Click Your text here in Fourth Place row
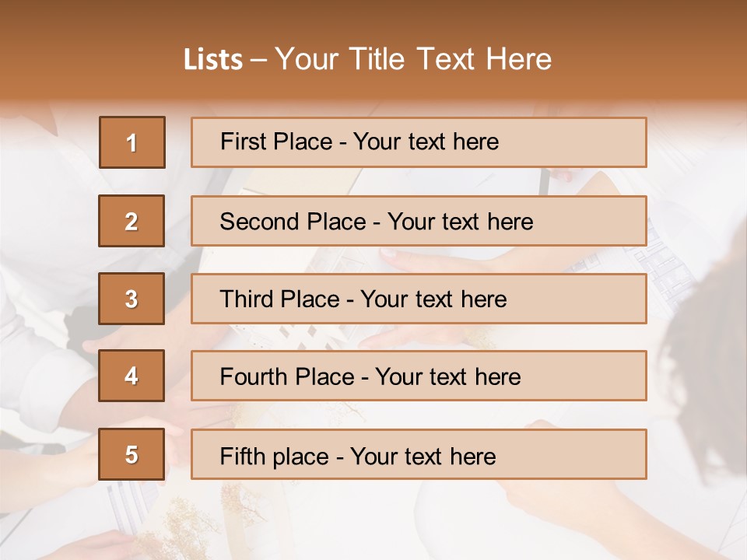Image resolution: width=747 pixels, height=560 pixels. (447, 377)
